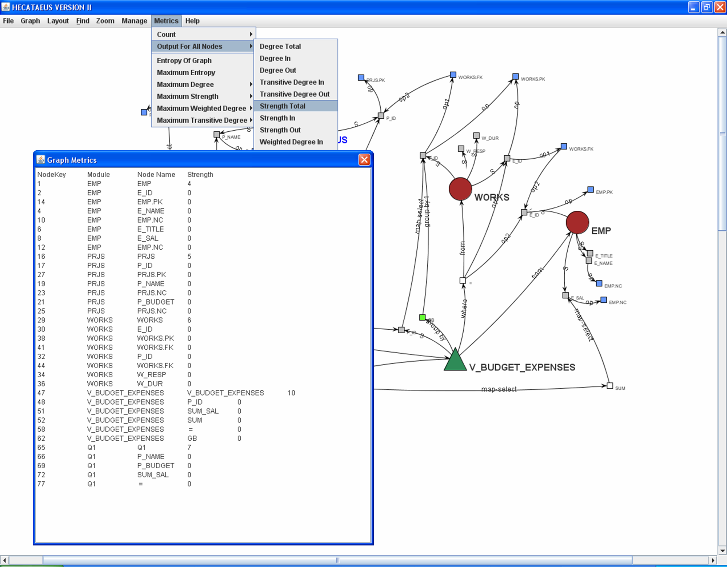Close the Graph Metrics dialog
Image resolution: width=728 pixels, height=568 pixels.
364,160
